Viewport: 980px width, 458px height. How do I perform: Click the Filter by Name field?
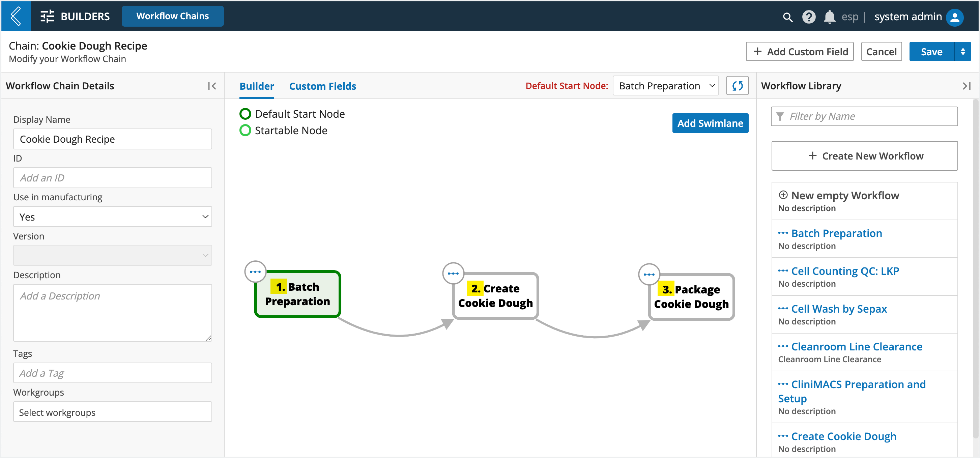click(865, 116)
